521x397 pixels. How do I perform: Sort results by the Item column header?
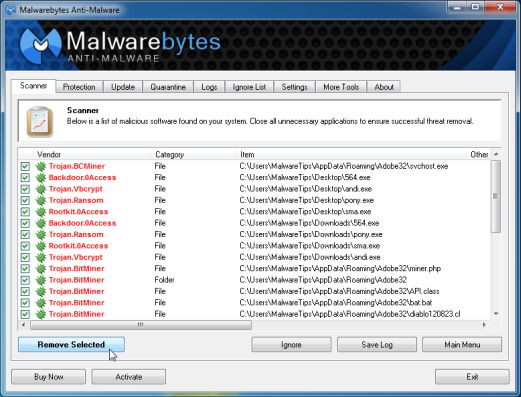click(x=247, y=155)
